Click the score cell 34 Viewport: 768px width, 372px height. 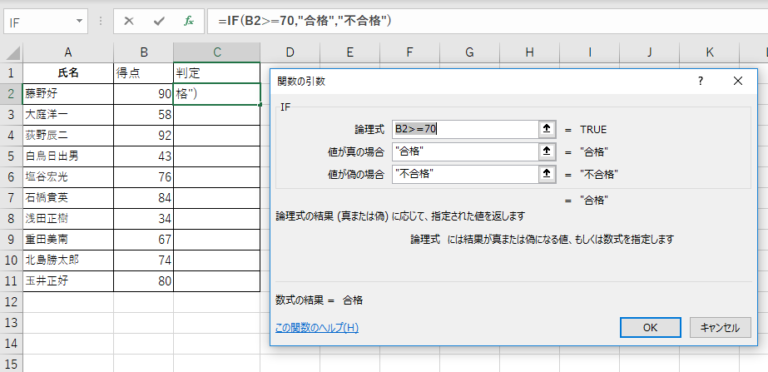(x=144, y=219)
